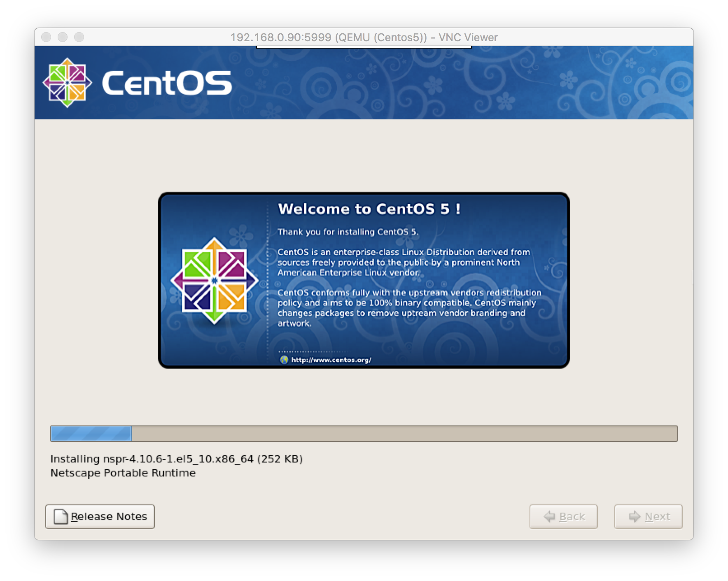
Task: Click the document icon on Release Notes
Action: pyautogui.click(x=61, y=517)
